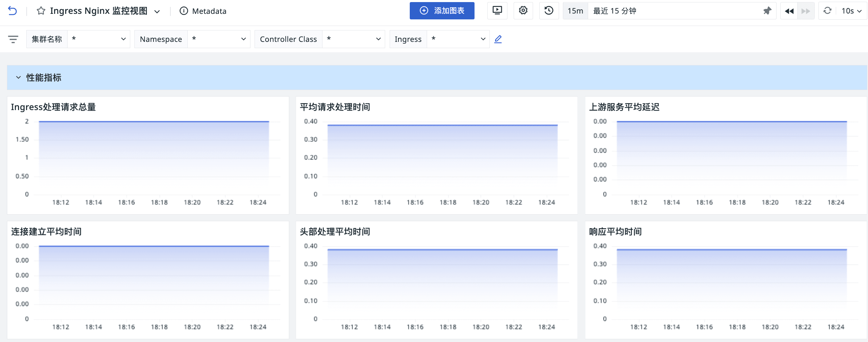Edit view variables with pencil icon
Viewport: 868px width, 342px height.
coord(498,39)
